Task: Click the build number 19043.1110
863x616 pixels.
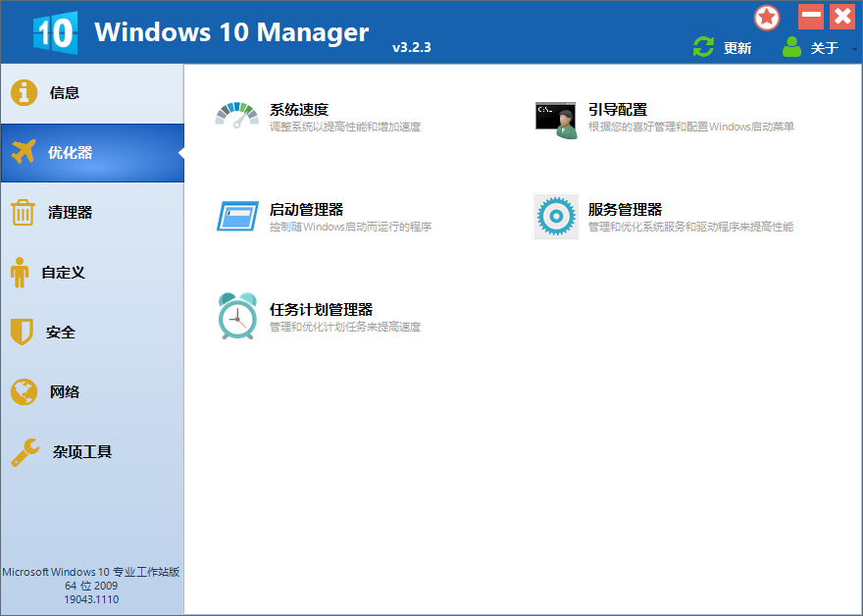Action: [x=91, y=599]
